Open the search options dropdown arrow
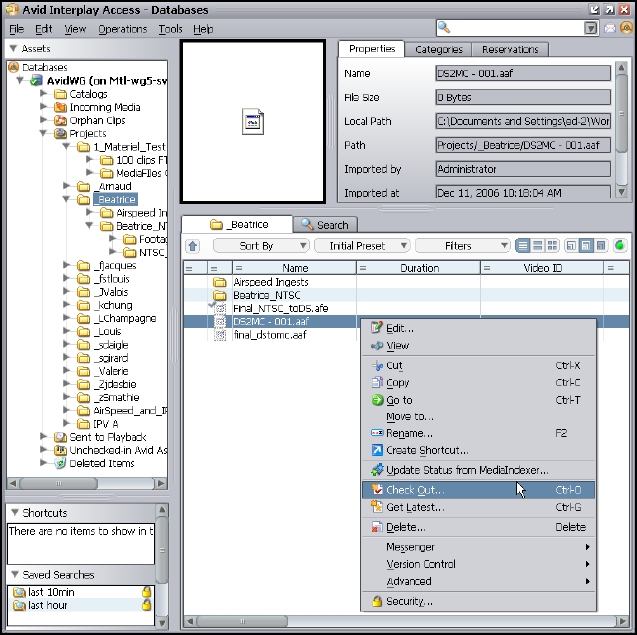Viewport: 637px width, 635px height. pos(590,28)
